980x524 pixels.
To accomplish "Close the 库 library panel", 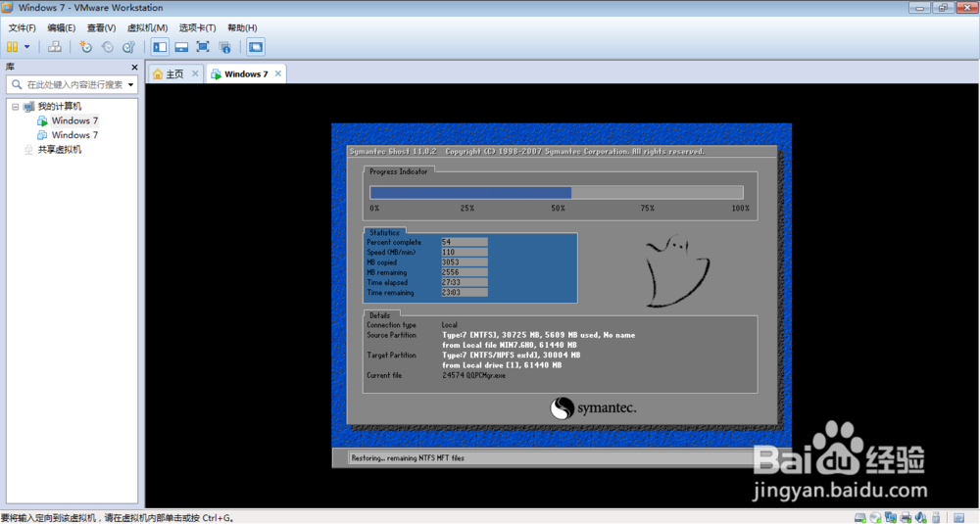I will coord(134,67).
